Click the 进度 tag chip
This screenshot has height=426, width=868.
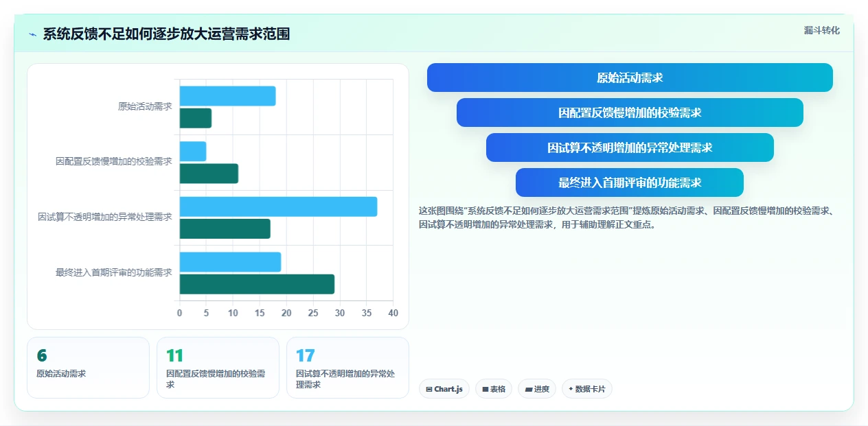point(537,389)
